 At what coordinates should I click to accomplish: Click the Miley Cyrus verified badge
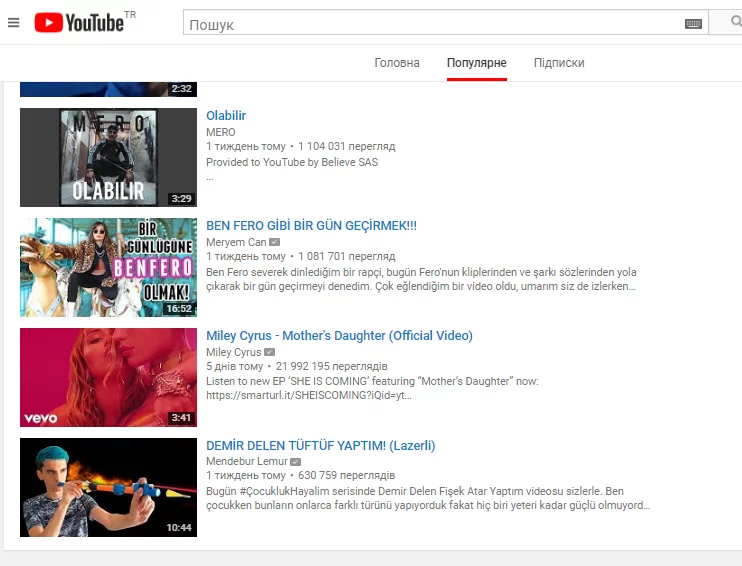(269, 352)
